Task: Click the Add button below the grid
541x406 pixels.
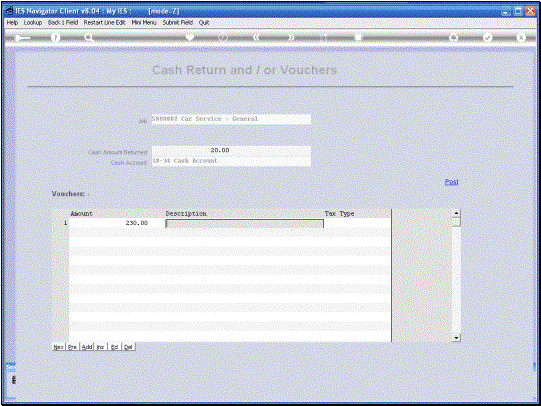Action: [87, 347]
